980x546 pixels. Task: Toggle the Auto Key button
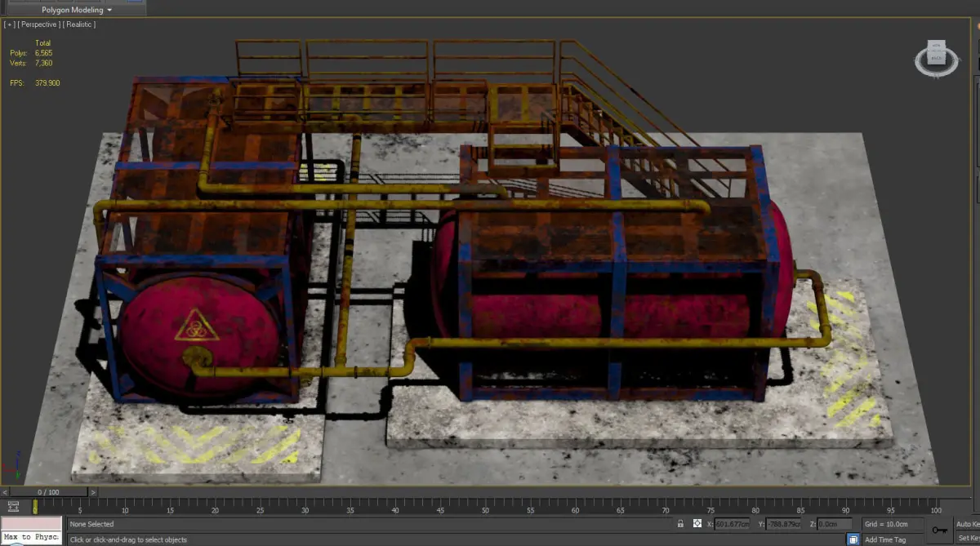pyautogui.click(x=968, y=524)
